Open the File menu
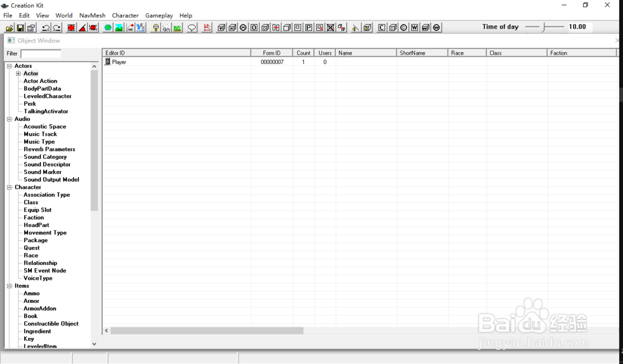This screenshot has width=623, height=364. click(7, 16)
